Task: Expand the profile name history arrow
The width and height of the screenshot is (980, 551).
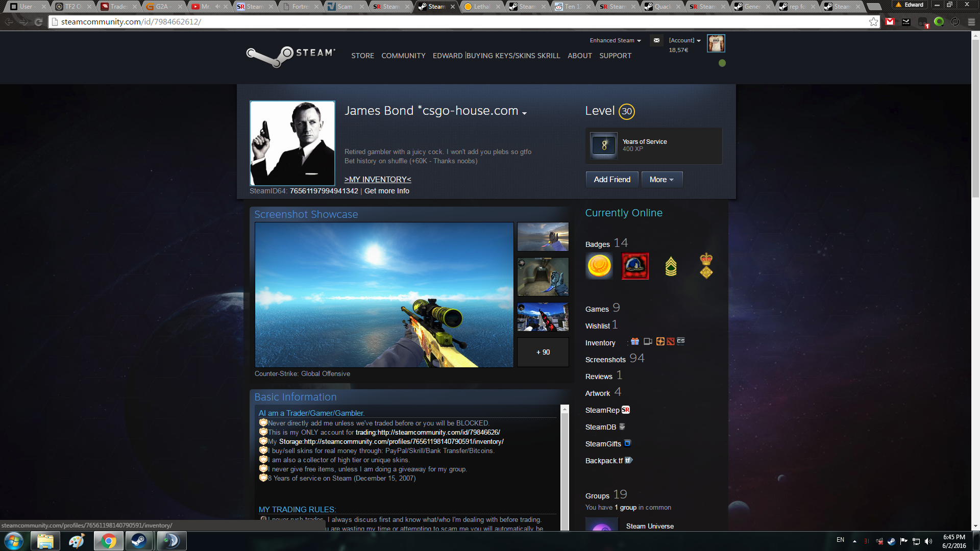Action: click(x=524, y=113)
